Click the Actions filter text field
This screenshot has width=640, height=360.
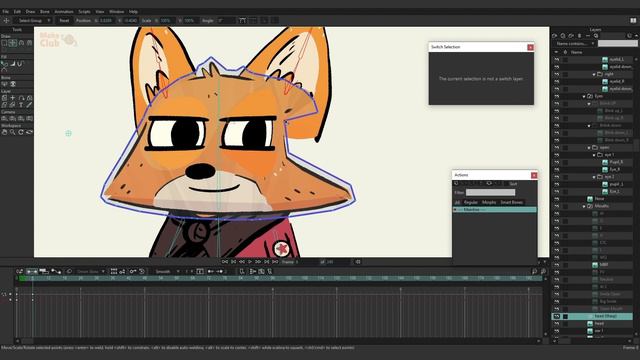(491, 192)
